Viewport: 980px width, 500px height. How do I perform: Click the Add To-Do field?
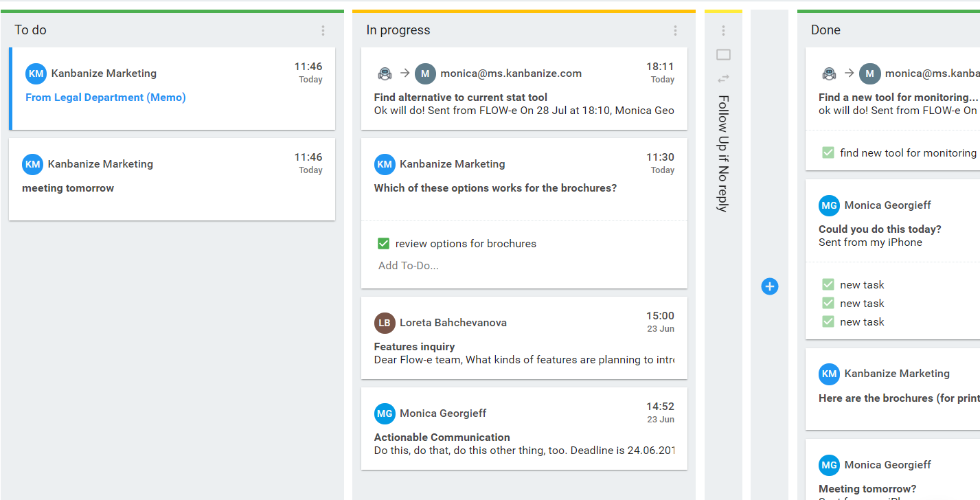[409, 266]
